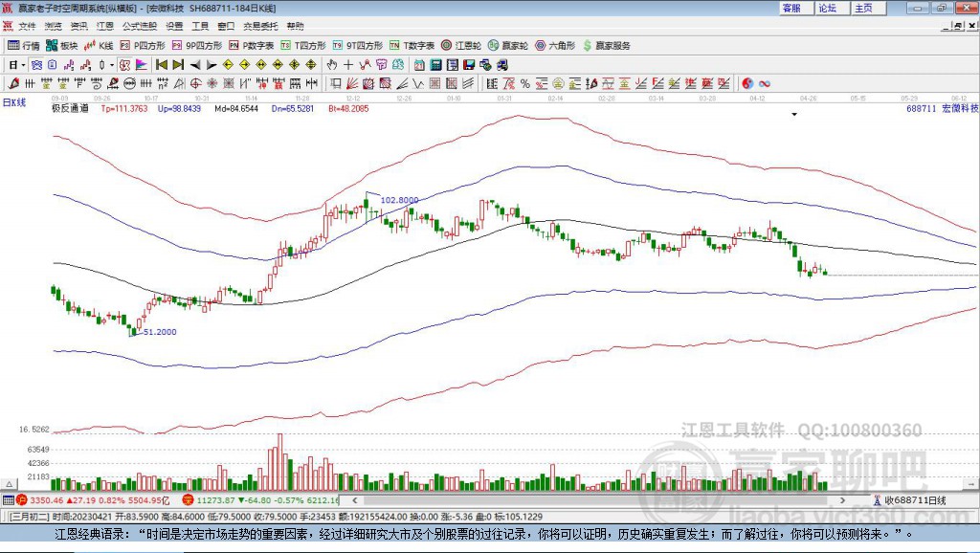980x553 pixels.
Task: Open the 交易委托 menu
Action: tap(260, 26)
